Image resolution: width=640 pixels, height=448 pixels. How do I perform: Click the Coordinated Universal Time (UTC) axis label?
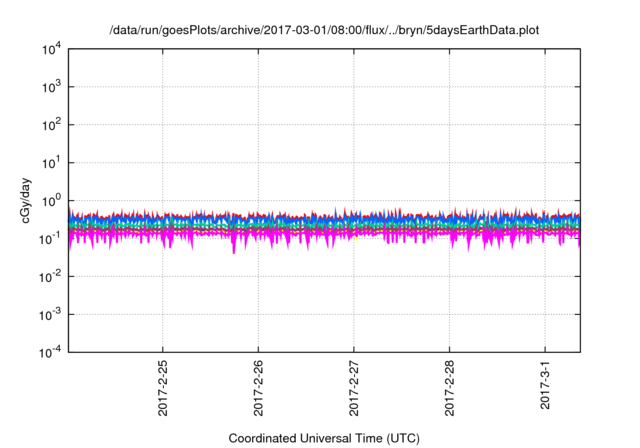(x=324, y=439)
